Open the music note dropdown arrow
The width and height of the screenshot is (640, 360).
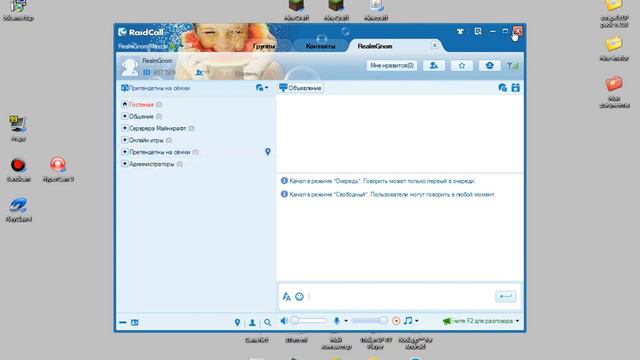click(x=417, y=321)
